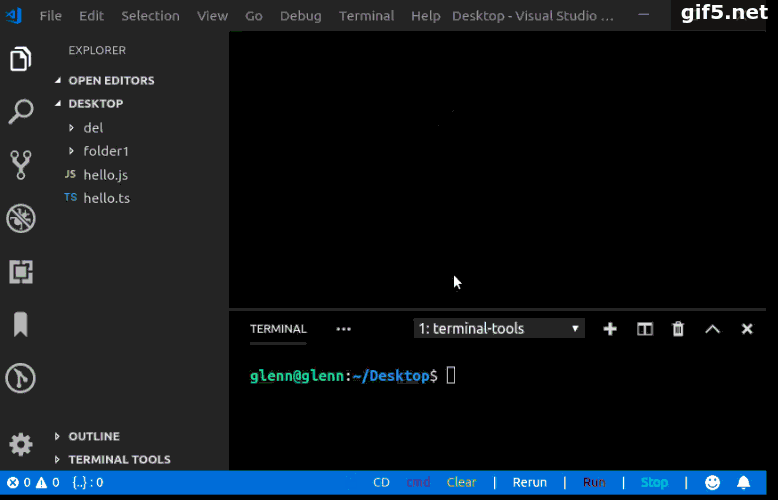
Task: Expand the del folder
Action: [93, 127]
